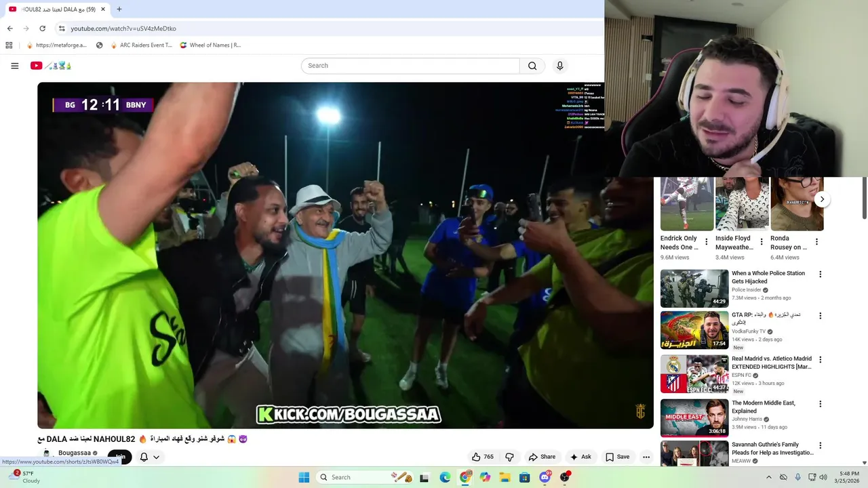The width and height of the screenshot is (868, 488).
Task: Type in the YouTube search box
Action: [x=410, y=66]
